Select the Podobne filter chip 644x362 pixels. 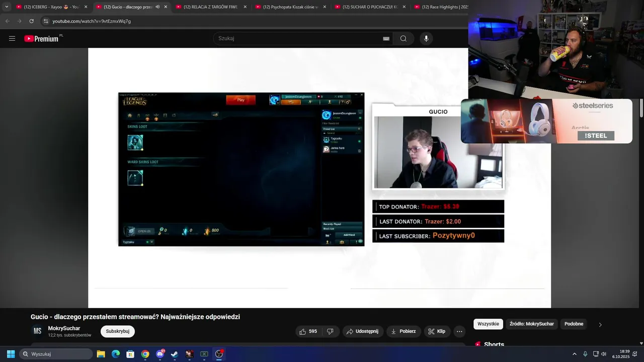coord(574,324)
